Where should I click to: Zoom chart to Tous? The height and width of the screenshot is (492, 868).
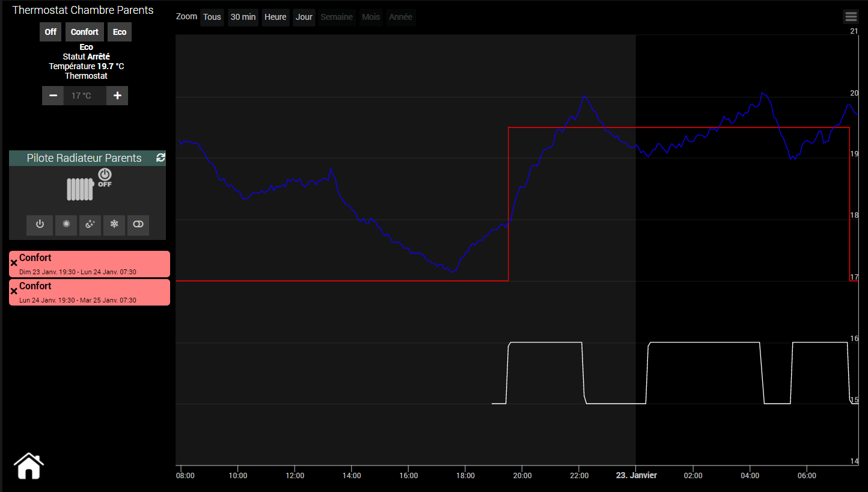[212, 17]
